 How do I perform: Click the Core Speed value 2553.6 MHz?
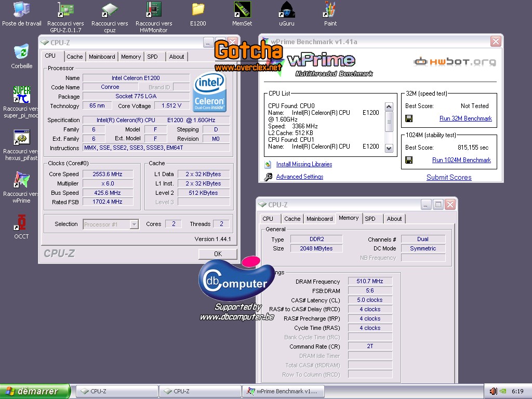point(108,174)
